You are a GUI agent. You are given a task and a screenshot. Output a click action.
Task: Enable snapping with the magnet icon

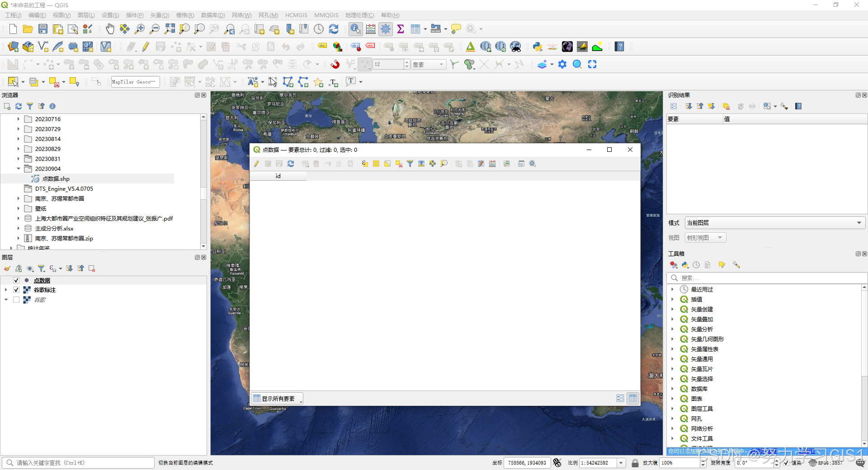(x=335, y=64)
